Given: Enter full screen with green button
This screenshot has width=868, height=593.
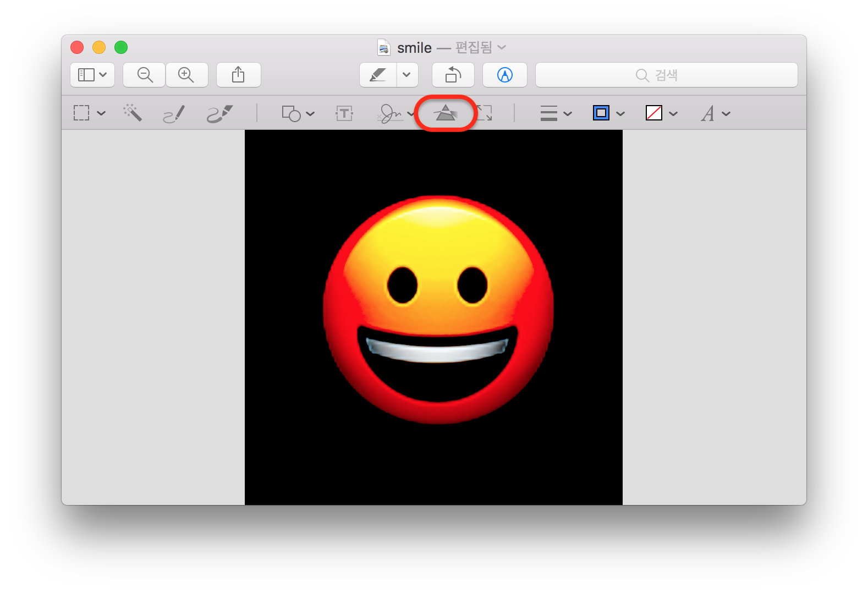Looking at the screenshot, I should [x=121, y=47].
